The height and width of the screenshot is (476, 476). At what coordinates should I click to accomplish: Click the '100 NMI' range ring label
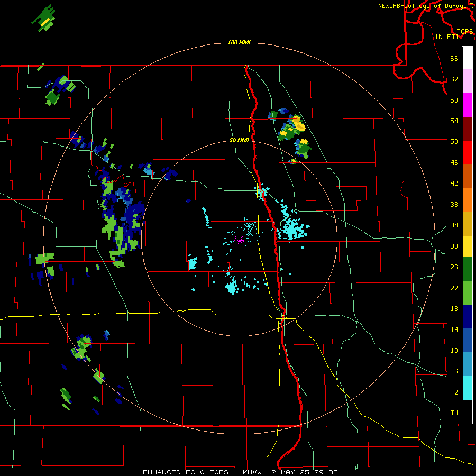239,42
